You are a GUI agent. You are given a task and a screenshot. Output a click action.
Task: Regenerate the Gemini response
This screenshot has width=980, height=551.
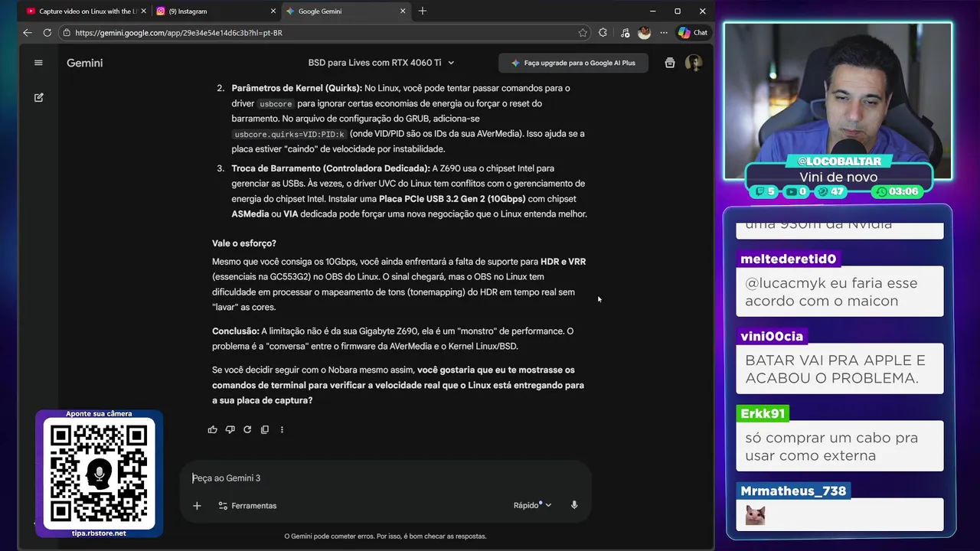pos(247,429)
